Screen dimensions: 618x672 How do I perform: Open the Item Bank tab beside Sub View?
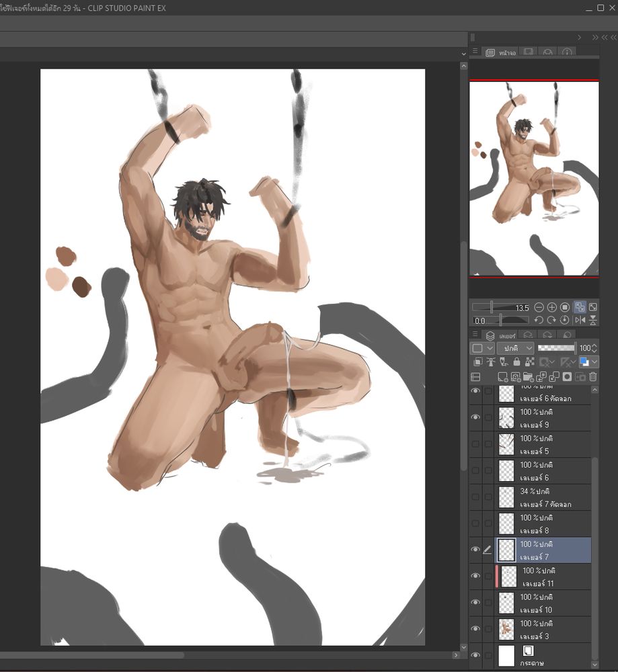point(547,52)
